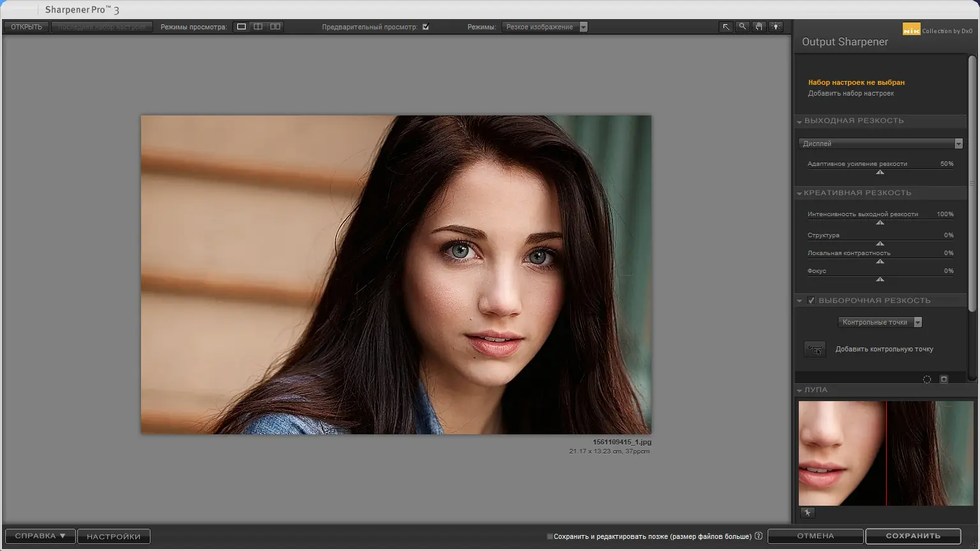Open the Справка menu
The width and height of the screenshot is (980, 551).
point(40,536)
